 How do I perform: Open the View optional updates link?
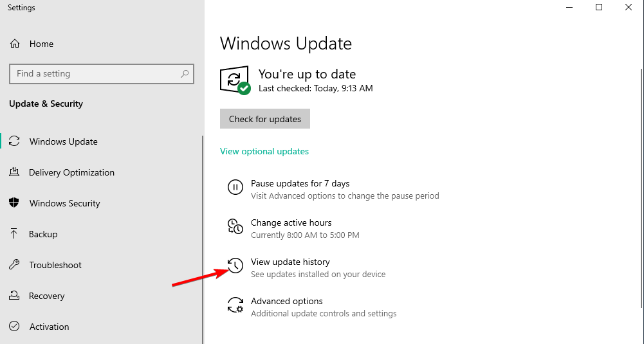click(x=264, y=151)
